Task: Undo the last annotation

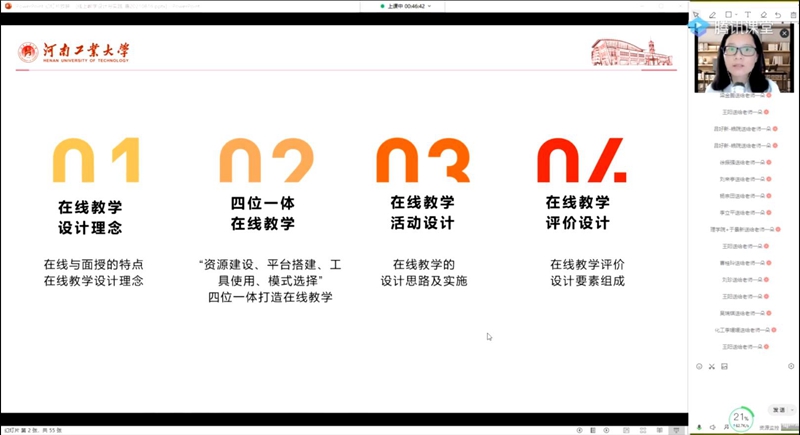Action: (x=778, y=15)
